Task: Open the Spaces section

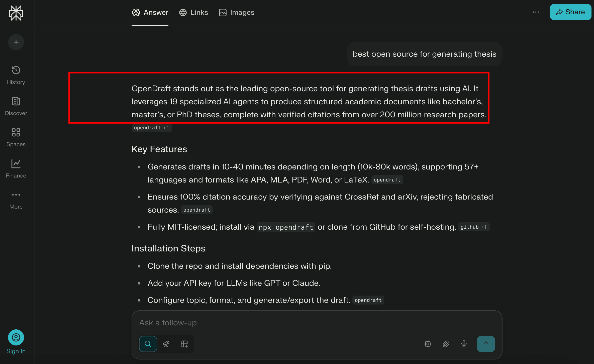Action: 16,137
